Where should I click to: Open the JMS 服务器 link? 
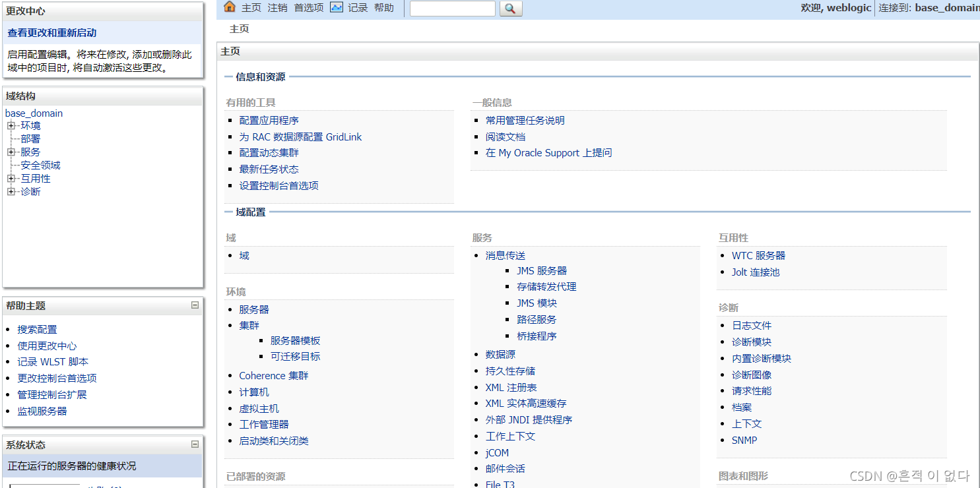(542, 270)
